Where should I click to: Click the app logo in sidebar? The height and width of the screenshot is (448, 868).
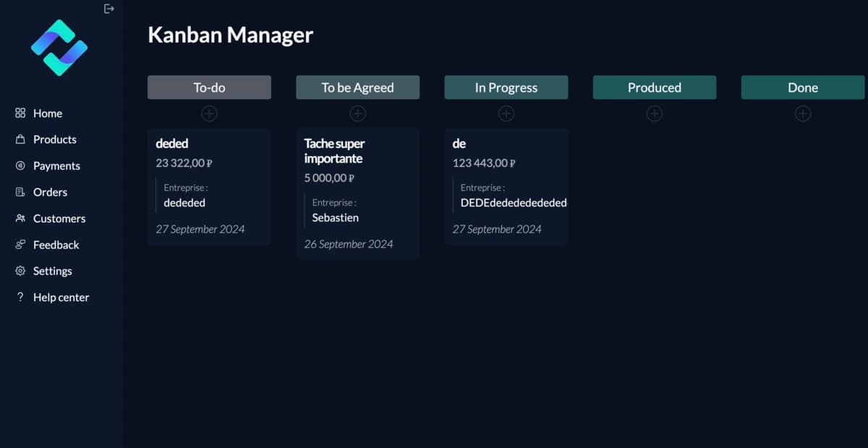pos(59,48)
